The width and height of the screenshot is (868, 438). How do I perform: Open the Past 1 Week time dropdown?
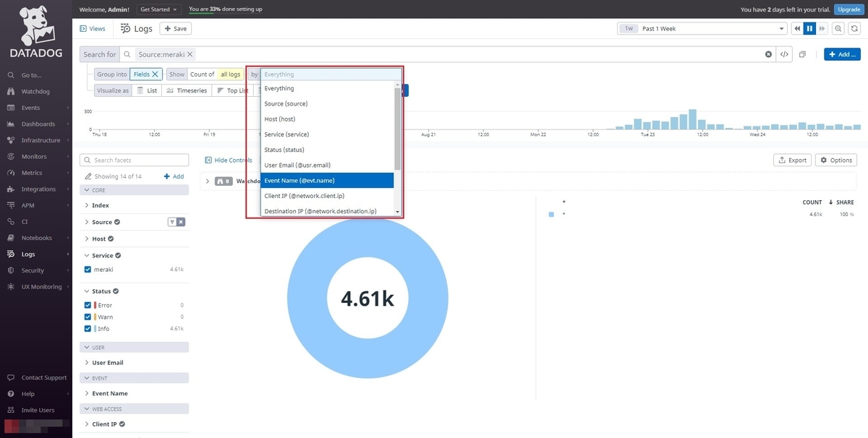[702, 28]
